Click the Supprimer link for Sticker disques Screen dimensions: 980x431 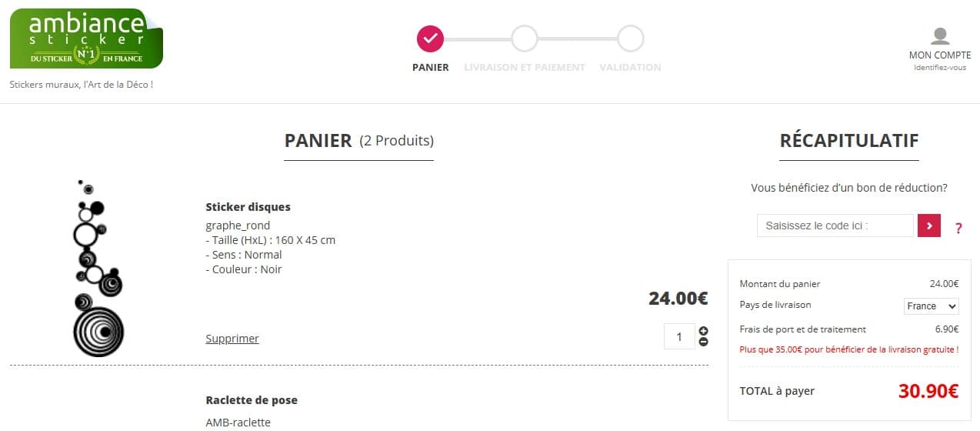232,339
